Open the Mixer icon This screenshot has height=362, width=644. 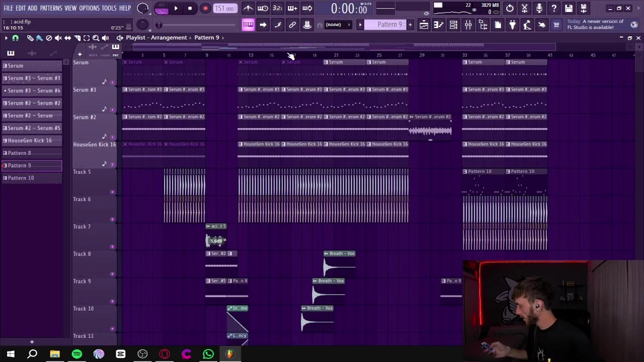[468, 25]
